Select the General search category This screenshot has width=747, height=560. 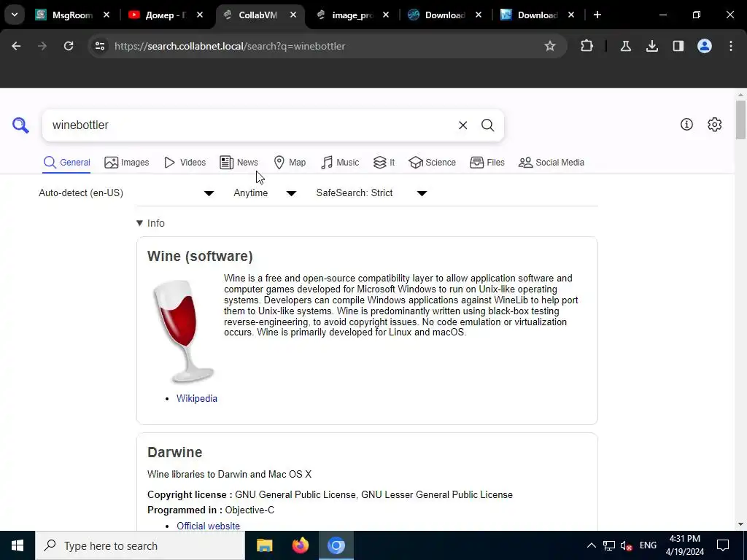[66, 163]
